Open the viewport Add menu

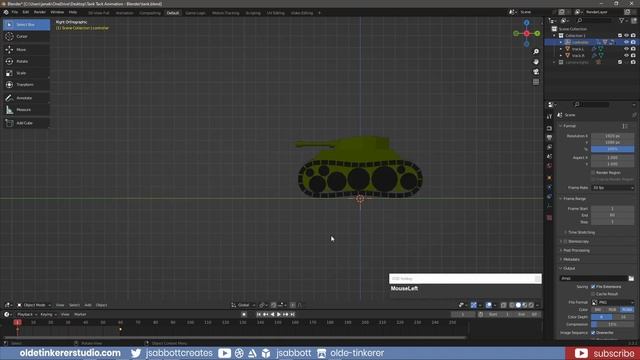[x=88, y=305]
